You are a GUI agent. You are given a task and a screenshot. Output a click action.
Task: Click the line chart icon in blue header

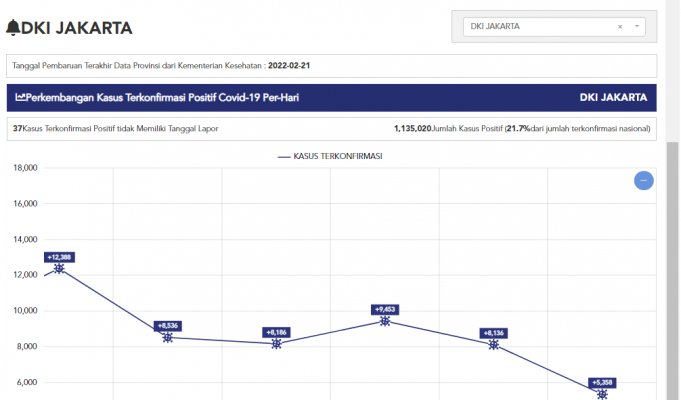21,98
